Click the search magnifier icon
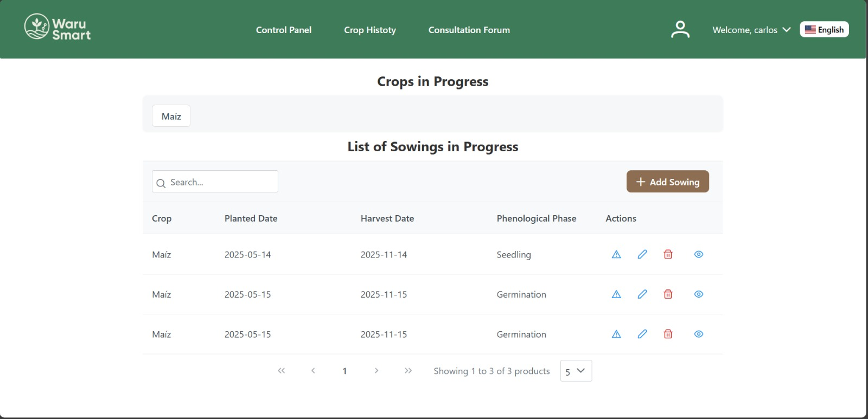Screen dimensions: 868x419 tap(161, 183)
